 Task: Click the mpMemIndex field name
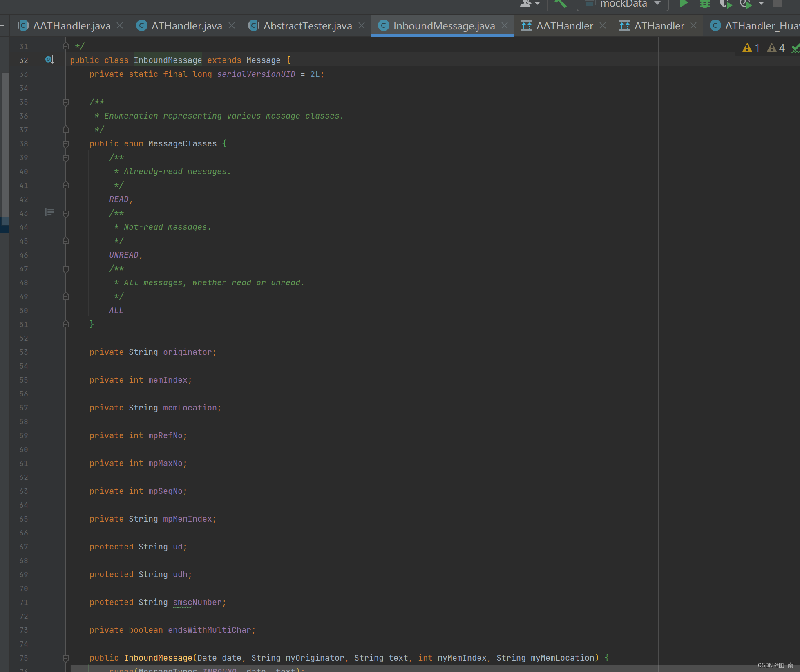pos(188,519)
